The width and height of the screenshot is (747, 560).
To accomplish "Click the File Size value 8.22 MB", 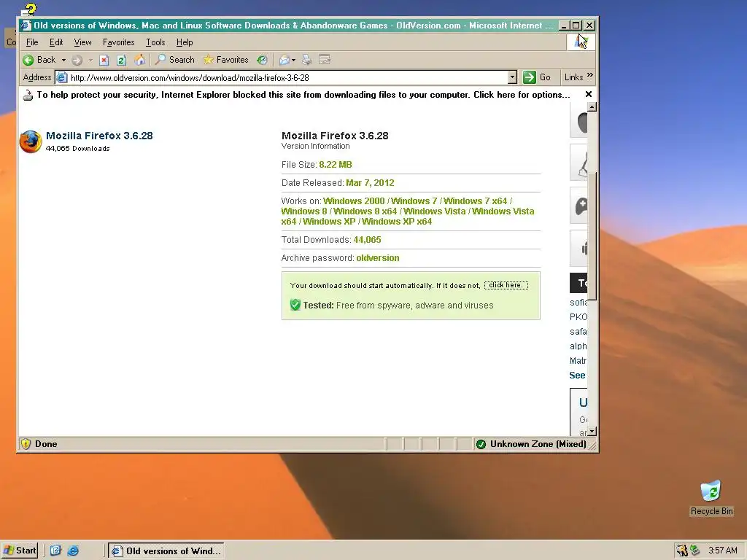I will [336, 165].
